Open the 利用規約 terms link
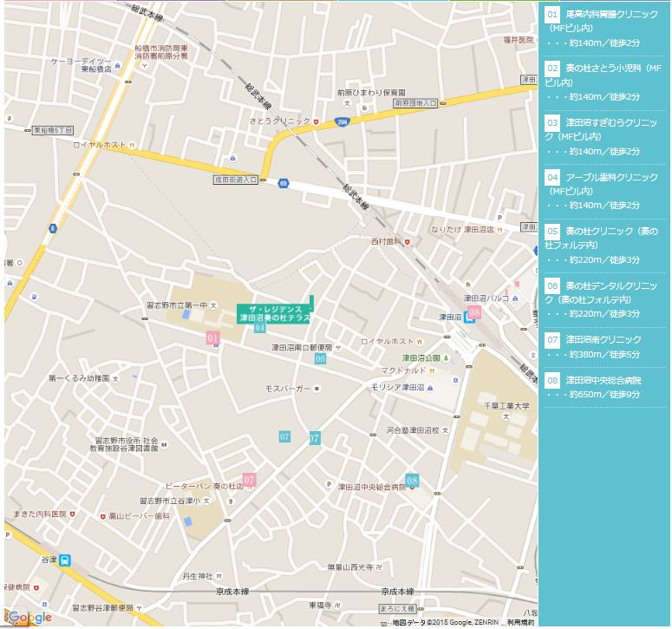 point(520,623)
